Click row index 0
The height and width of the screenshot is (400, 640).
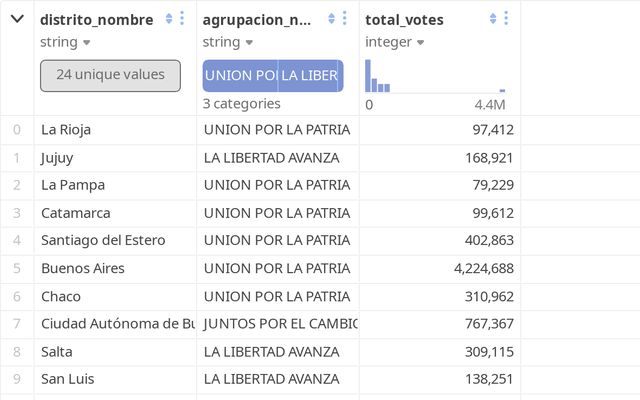tap(16, 129)
